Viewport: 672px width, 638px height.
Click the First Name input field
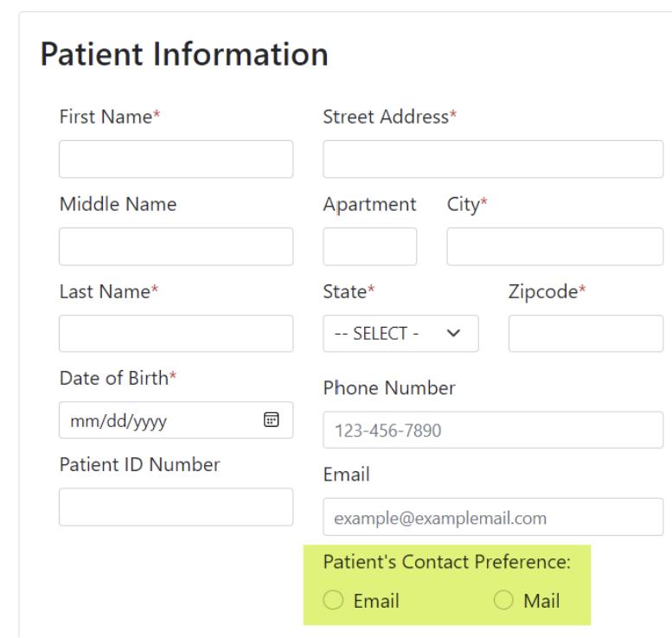pyautogui.click(x=176, y=159)
